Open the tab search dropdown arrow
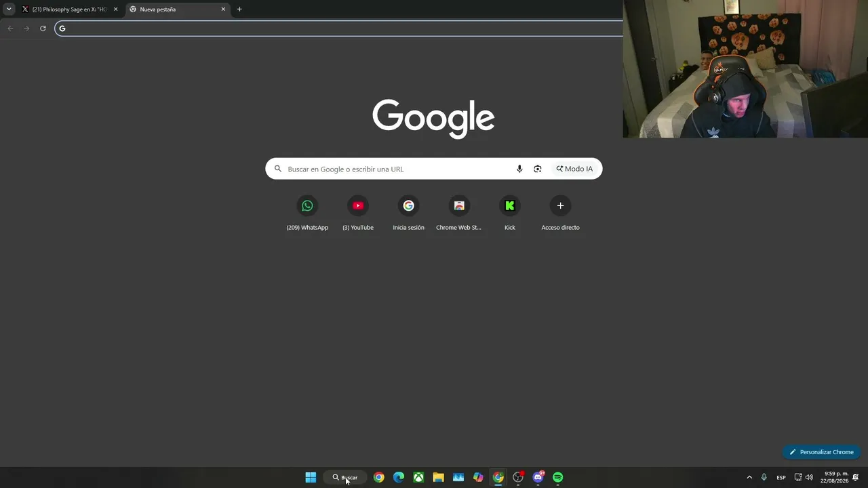Image resolution: width=868 pixels, height=488 pixels. tap(9, 9)
